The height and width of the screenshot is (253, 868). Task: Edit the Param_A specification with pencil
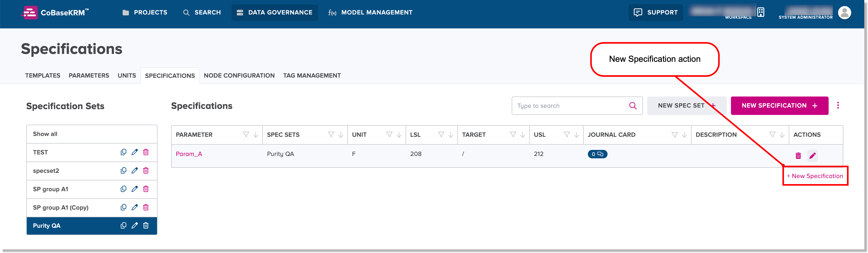point(812,155)
